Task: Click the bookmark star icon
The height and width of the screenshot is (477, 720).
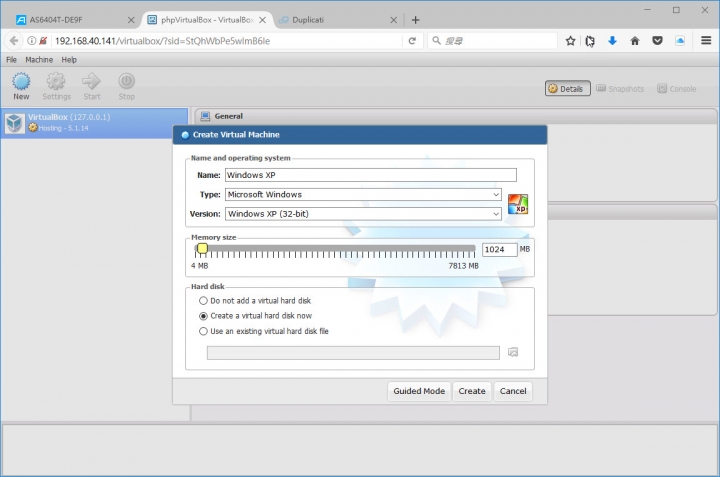Action: point(570,41)
